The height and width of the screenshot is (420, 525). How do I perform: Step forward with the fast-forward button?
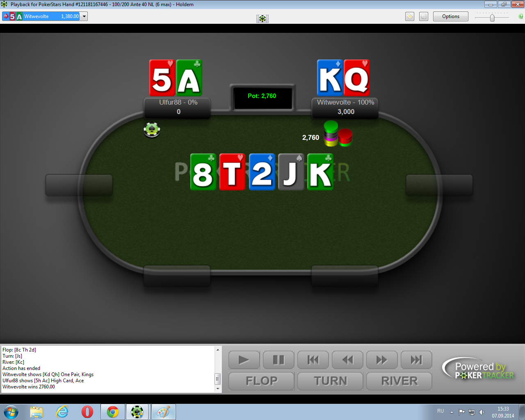382,360
